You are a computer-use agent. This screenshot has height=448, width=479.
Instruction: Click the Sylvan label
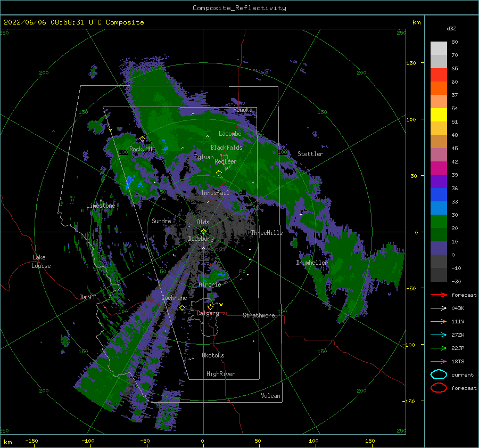(204, 157)
